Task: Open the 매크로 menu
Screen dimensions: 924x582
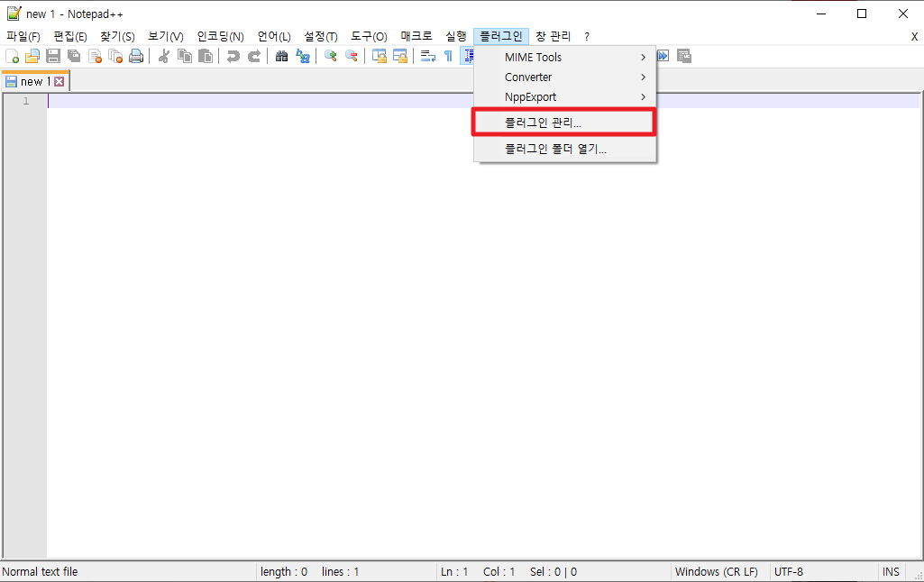Action: [416, 37]
